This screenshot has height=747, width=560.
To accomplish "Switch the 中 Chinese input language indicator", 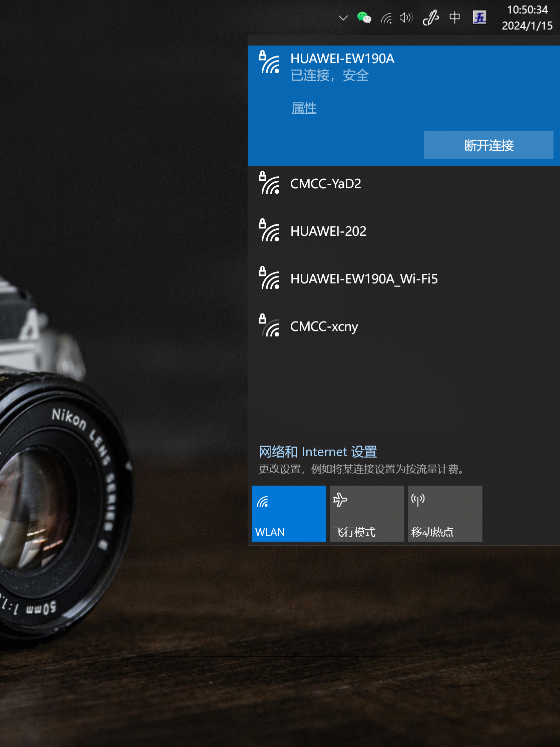I will [454, 18].
